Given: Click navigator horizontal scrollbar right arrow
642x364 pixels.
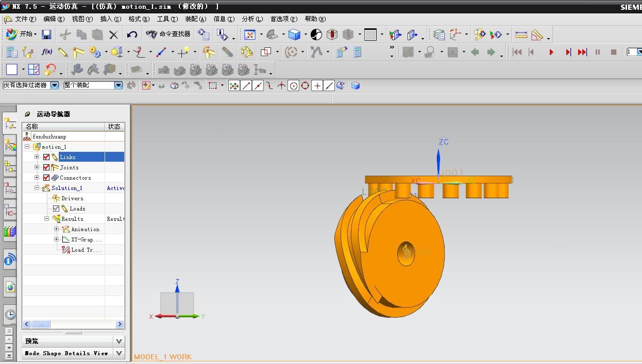Looking at the screenshot, I should (120, 324).
